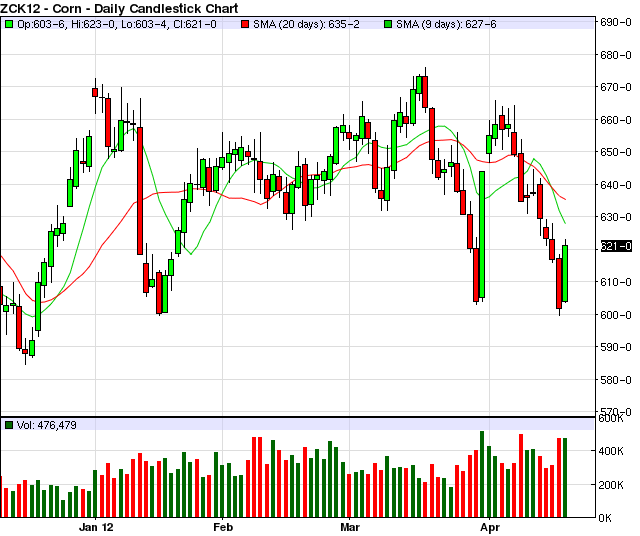Click the 600-0 price axis label
Image resolution: width=640 pixels, height=536 pixels.
click(616, 315)
